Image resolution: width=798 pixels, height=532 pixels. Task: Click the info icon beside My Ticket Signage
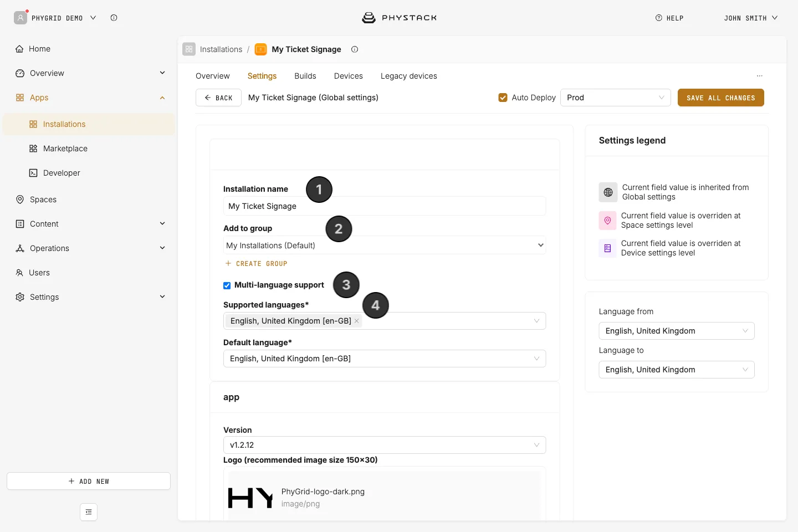point(355,49)
